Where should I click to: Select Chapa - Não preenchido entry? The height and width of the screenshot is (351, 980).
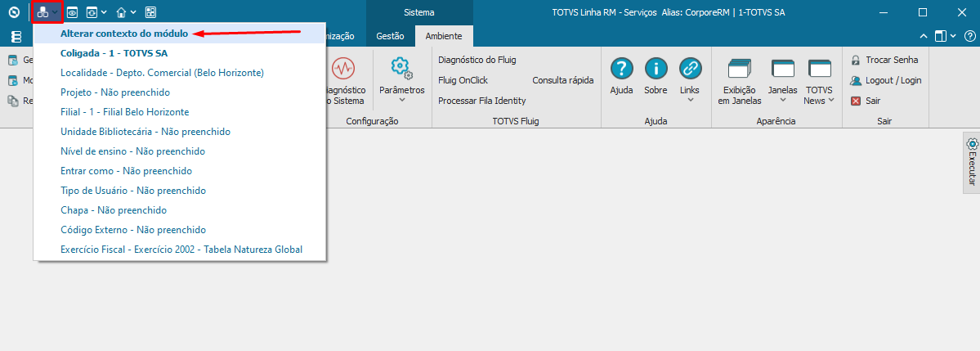click(x=180, y=209)
